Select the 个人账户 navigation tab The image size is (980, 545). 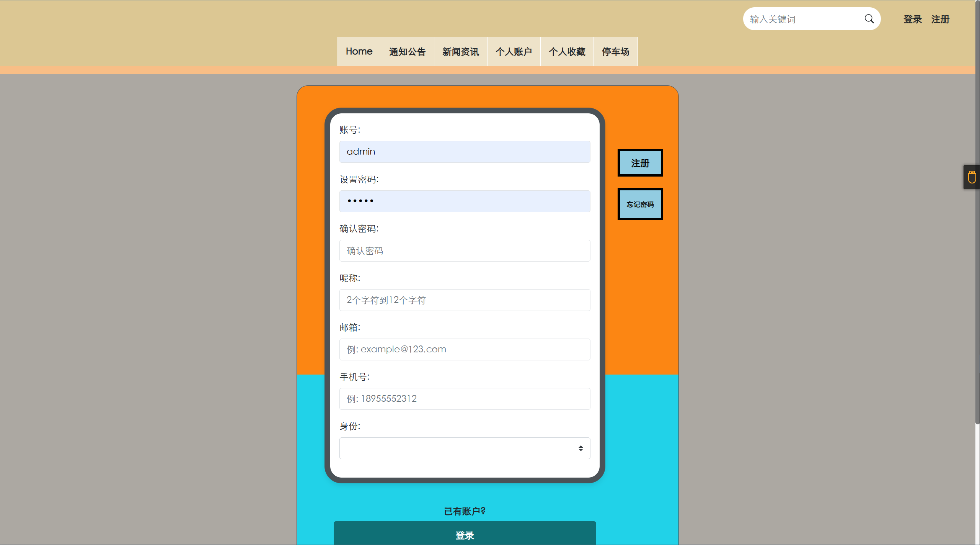click(514, 52)
